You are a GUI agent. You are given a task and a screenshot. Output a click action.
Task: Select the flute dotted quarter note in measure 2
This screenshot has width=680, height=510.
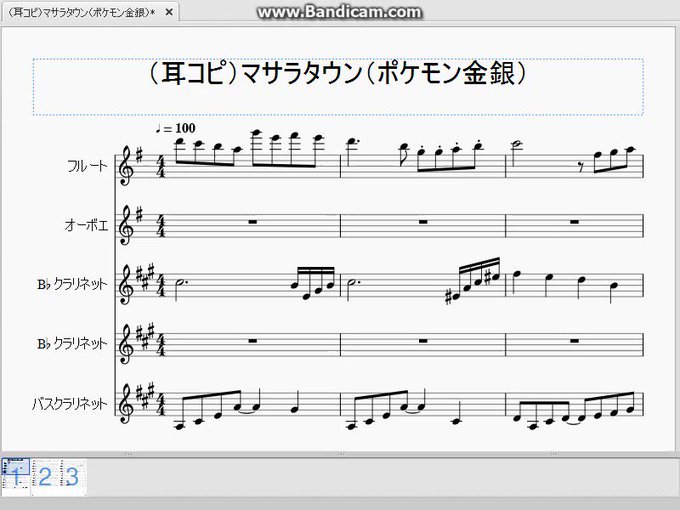point(352,142)
